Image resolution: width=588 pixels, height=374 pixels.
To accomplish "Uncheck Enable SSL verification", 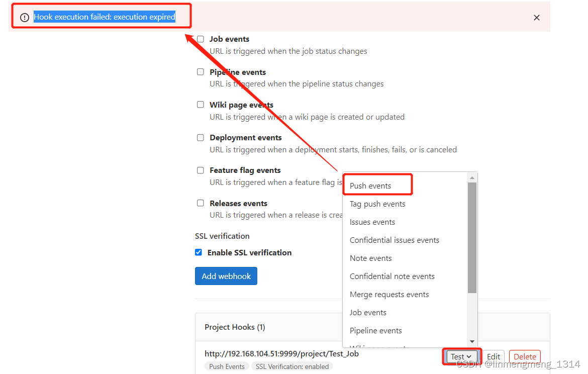I will click(x=199, y=252).
